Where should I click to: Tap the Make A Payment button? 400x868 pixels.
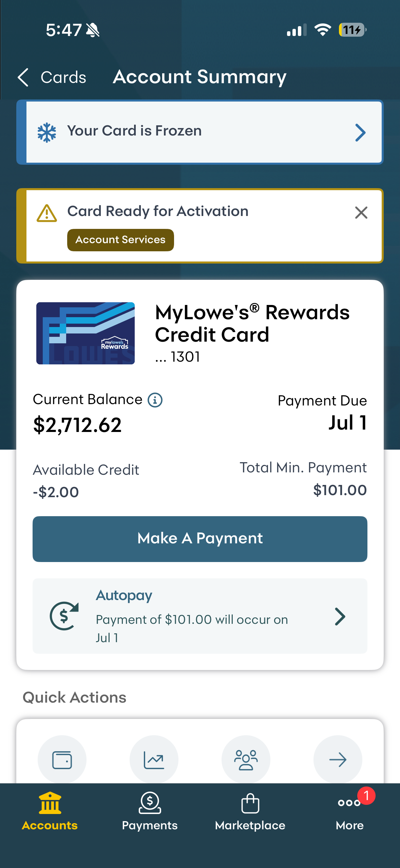[x=200, y=539]
